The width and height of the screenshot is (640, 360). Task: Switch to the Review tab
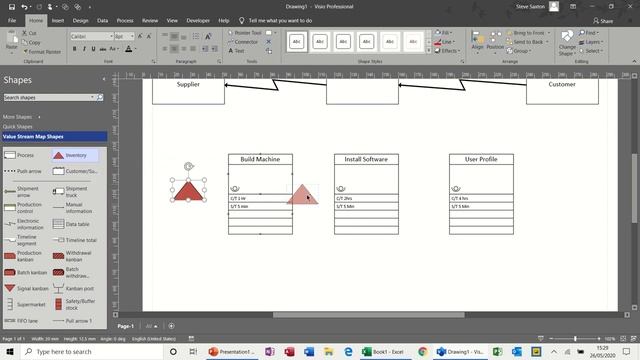[x=150, y=20]
